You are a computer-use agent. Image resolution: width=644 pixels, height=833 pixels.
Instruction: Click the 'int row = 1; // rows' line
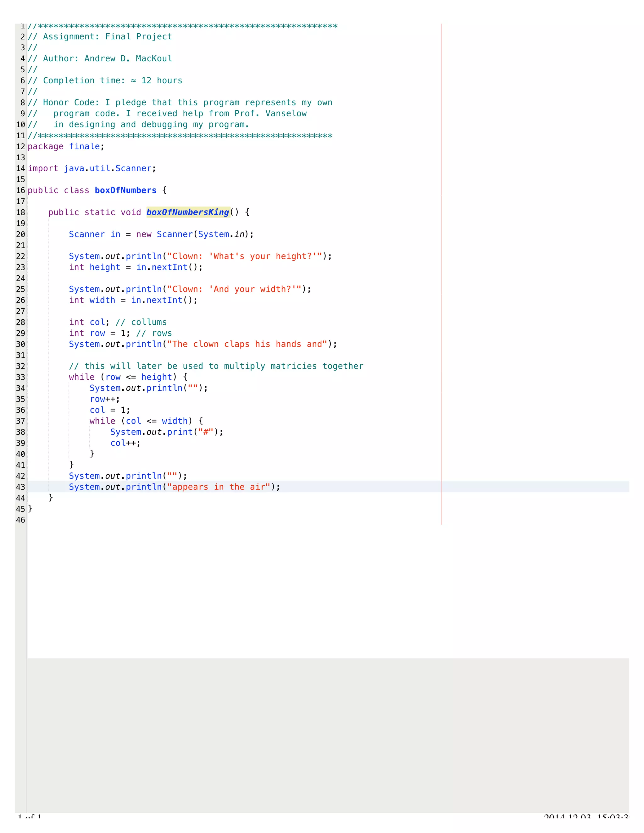click(x=120, y=333)
